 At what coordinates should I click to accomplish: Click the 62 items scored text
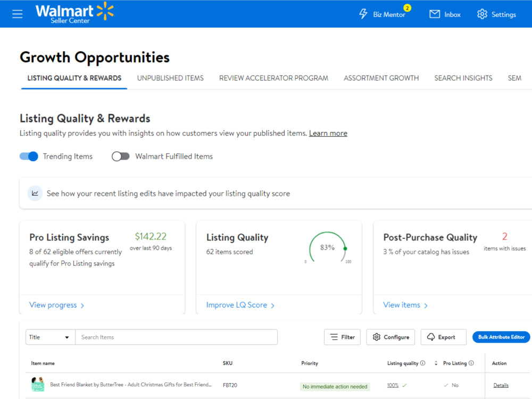tap(230, 252)
